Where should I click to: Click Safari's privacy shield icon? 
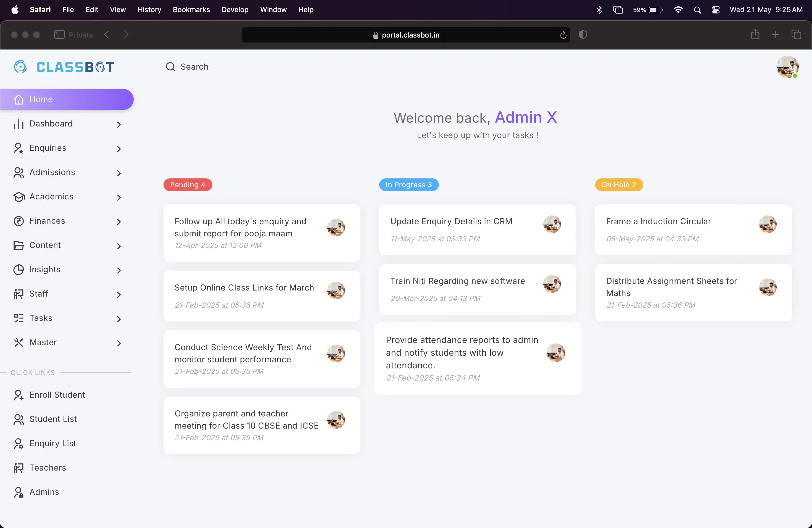tap(583, 35)
